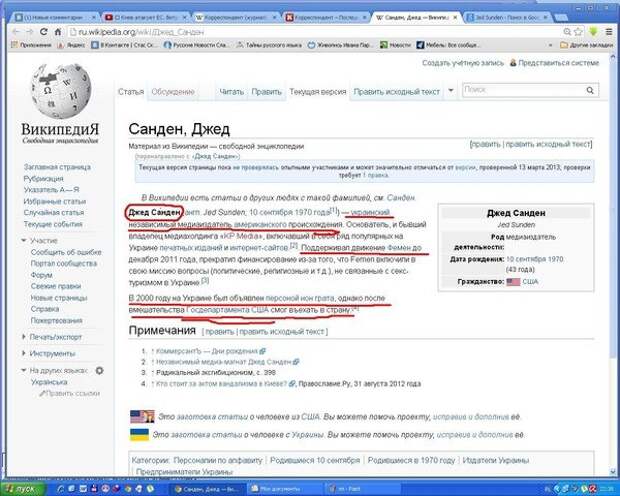This screenshot has width=620, height=496.
Task: Open the more actions dropdown arrow
Action: 451,91
